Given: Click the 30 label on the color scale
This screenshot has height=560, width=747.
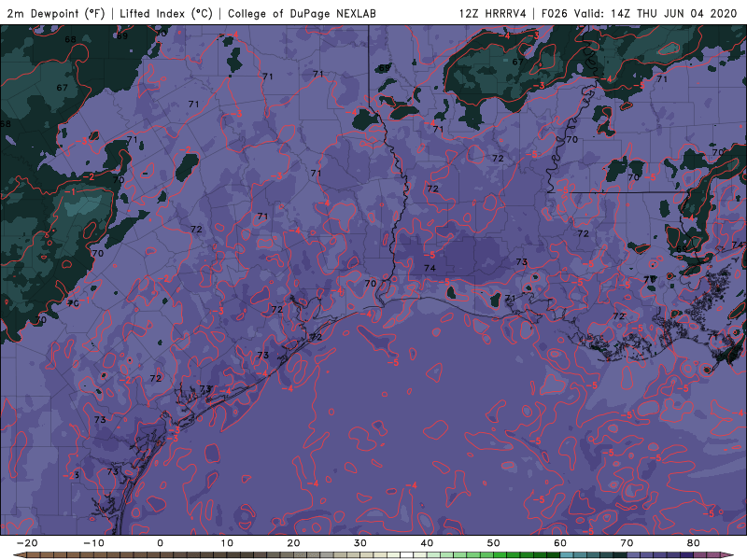Looking at the screenshot, I should tap(360, 543).
